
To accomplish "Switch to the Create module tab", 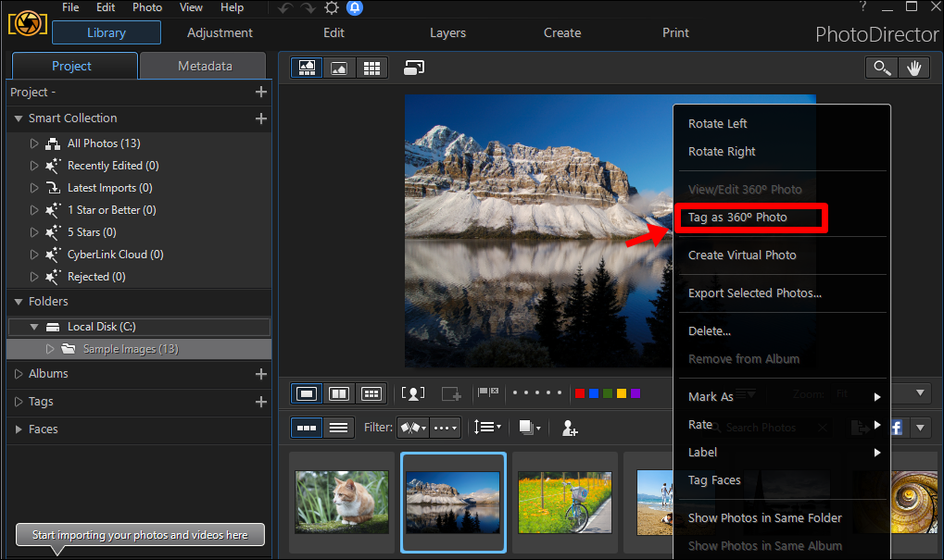I will click(562, 33).
